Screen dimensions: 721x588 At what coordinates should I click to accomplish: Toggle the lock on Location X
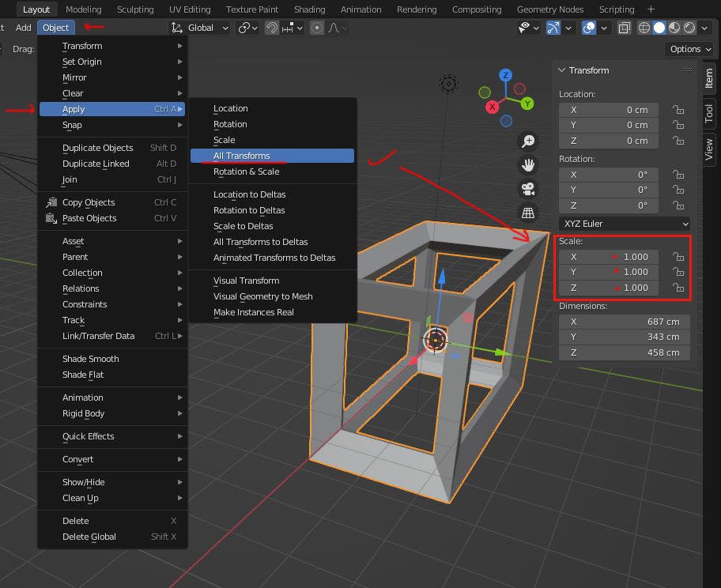[x=678, y=110]
